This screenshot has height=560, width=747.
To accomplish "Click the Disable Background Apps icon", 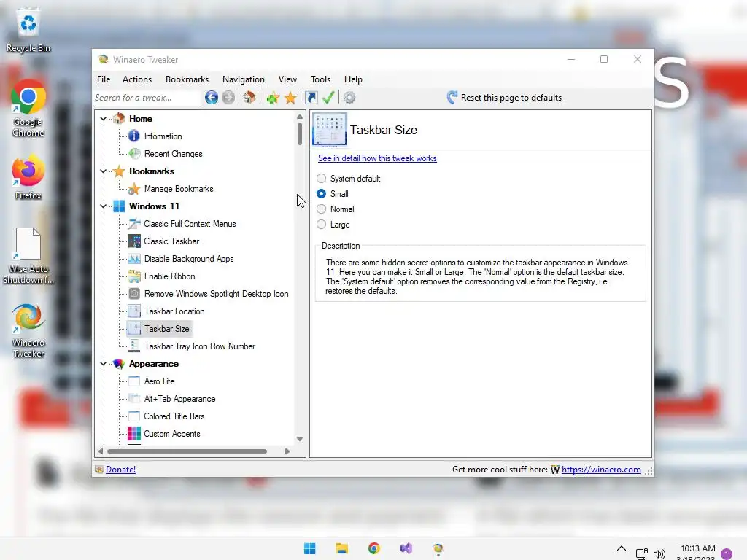I will point(134,259).
